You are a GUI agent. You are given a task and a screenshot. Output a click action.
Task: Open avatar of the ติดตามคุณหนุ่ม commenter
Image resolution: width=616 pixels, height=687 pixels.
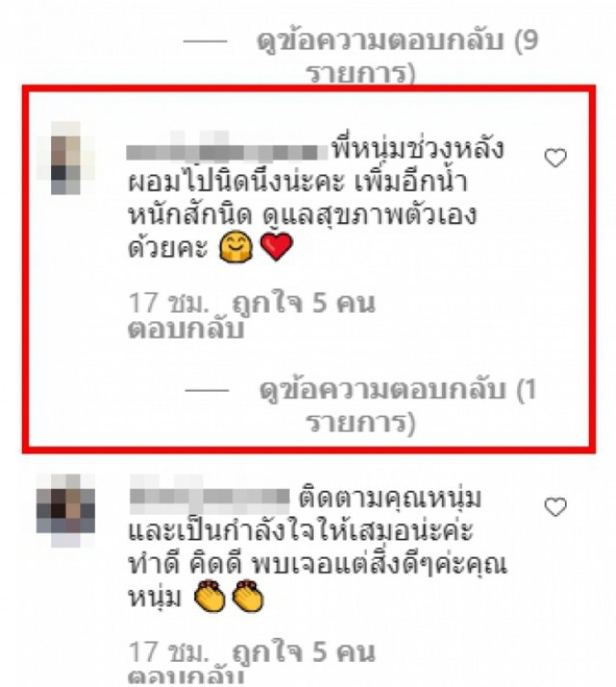coord(65,510)
